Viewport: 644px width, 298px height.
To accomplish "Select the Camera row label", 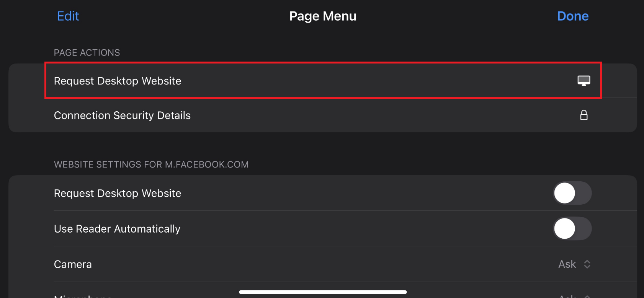I will pyautogui.click(x=73, y=264).
